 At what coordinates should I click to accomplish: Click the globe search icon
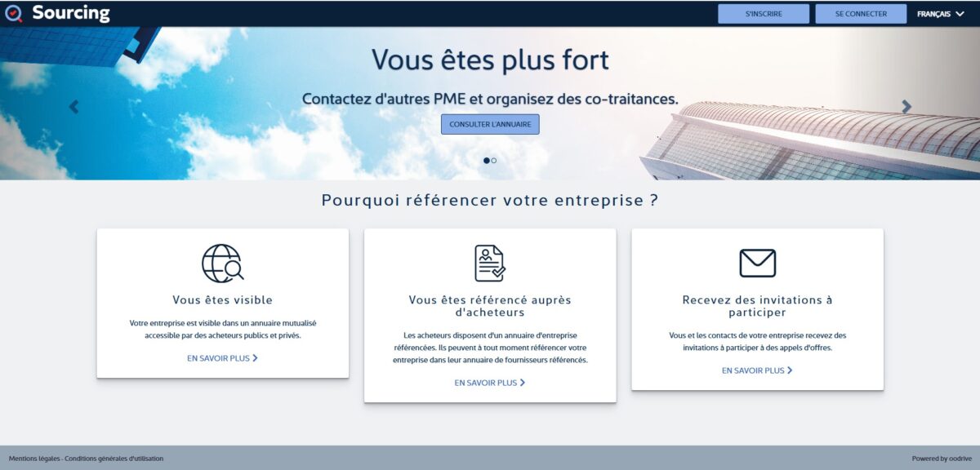tap(223, 264)
